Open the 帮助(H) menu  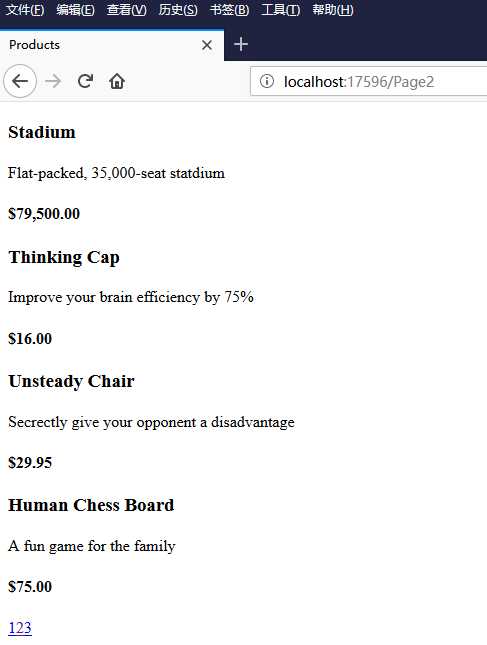tap(333, 9)
